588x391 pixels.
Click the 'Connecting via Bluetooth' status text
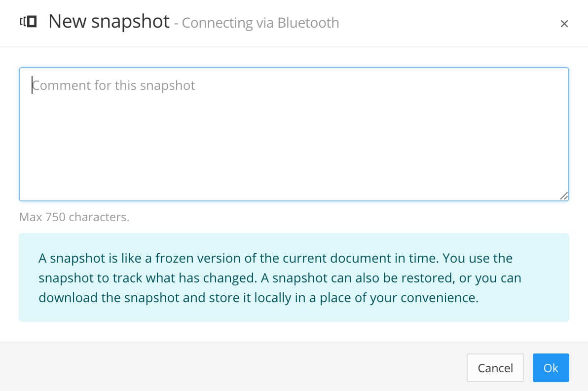[260, 23]
